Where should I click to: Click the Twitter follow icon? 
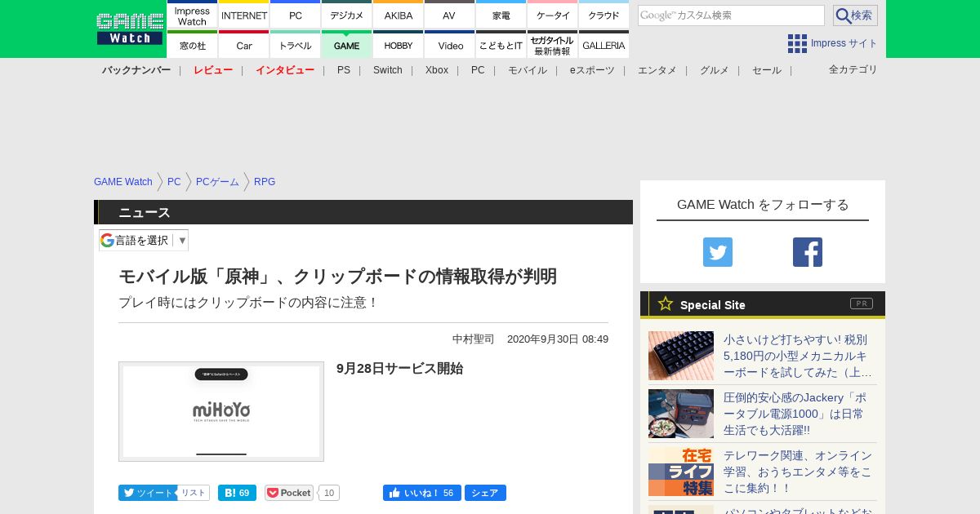click(718, 252)
